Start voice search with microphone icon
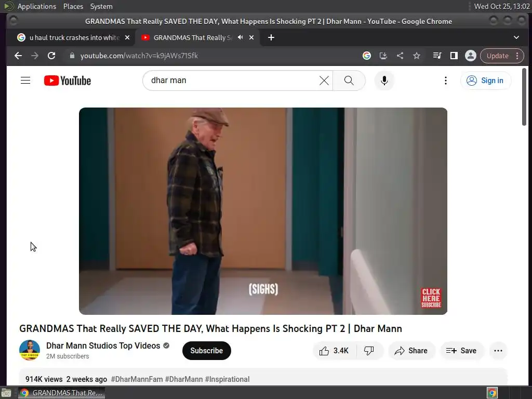532x399 pixels. 384,81
